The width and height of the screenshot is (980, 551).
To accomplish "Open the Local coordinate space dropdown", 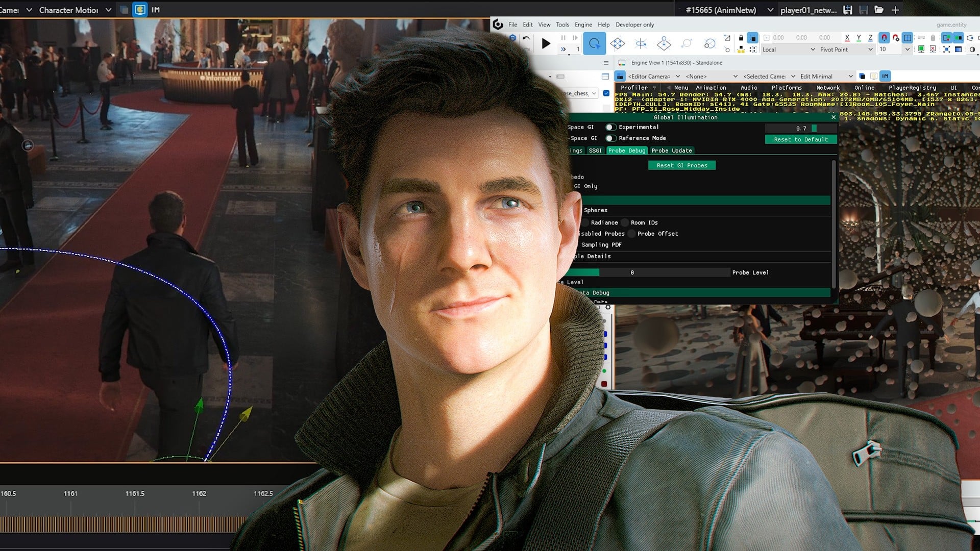I will [x=789, y=49].
